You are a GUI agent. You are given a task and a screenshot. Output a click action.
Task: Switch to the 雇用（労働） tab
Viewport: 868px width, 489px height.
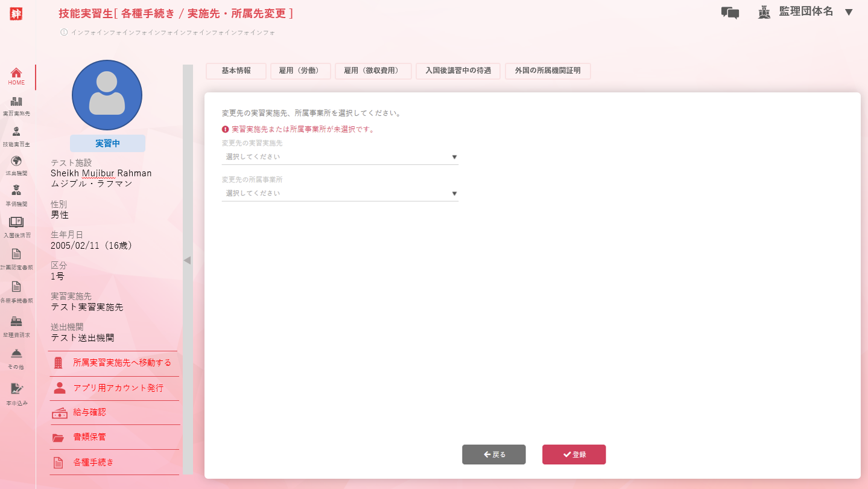tap(300, 71)
